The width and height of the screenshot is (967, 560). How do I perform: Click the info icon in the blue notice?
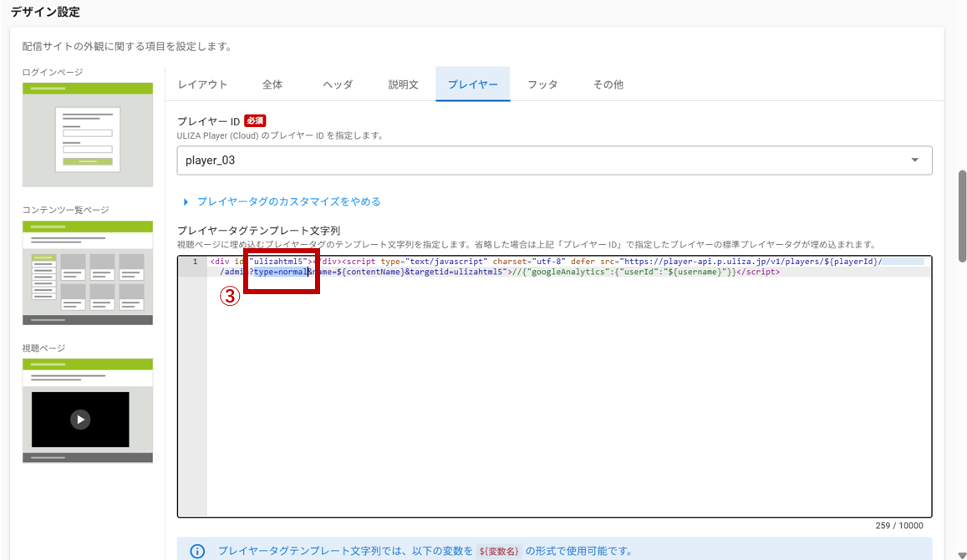[197, 552]
